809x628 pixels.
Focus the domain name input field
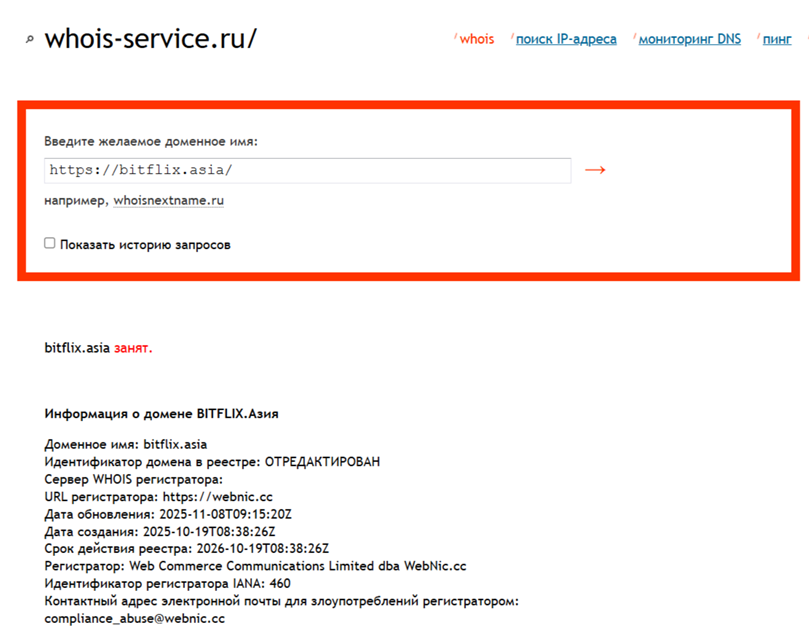[307, 170]
